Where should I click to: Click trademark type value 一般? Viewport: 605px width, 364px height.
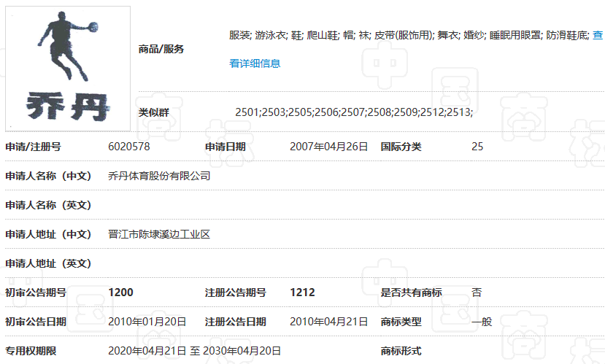pyautogui.click(x=482, y=322)
